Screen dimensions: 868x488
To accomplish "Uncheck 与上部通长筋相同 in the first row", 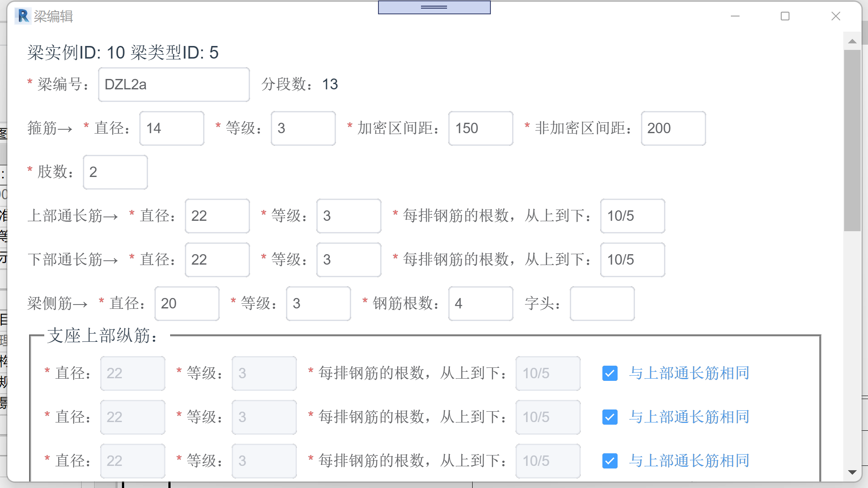I will point(610,373).
